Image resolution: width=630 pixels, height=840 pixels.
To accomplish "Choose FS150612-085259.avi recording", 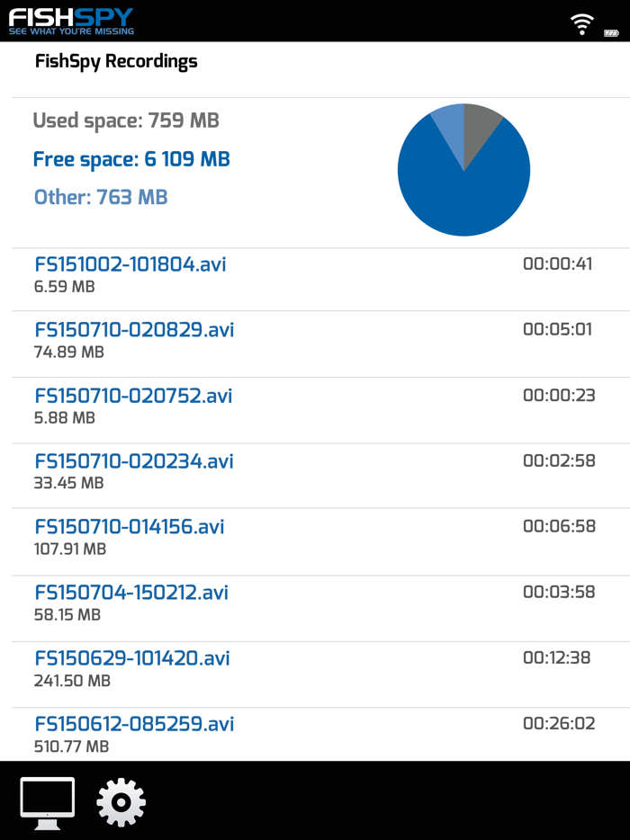I will tap(320, 735).
